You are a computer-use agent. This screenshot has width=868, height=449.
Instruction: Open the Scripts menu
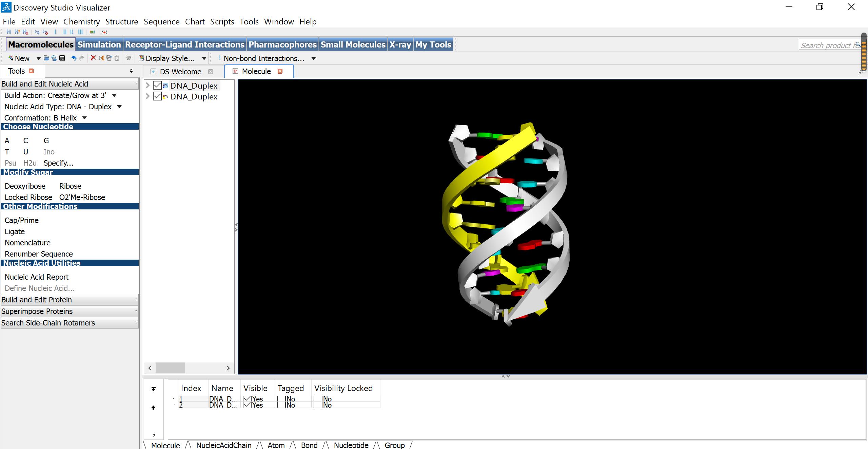point(222,22)
